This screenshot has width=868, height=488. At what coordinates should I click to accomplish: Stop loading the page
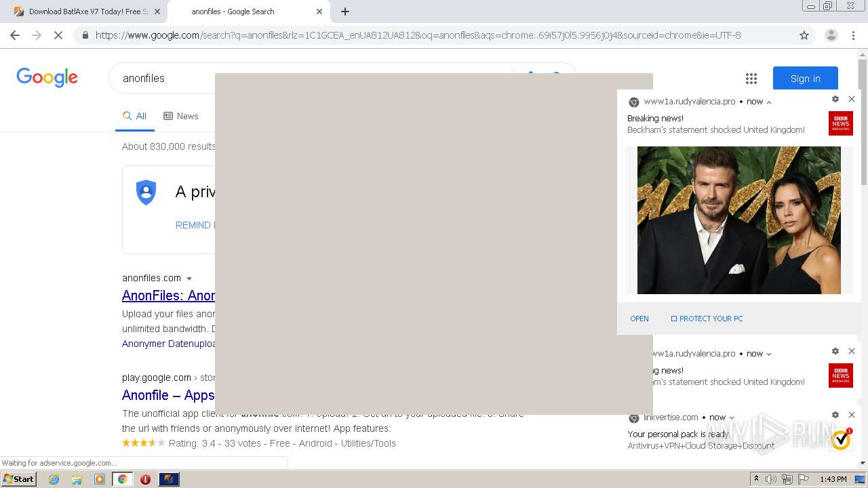[58, 35]
